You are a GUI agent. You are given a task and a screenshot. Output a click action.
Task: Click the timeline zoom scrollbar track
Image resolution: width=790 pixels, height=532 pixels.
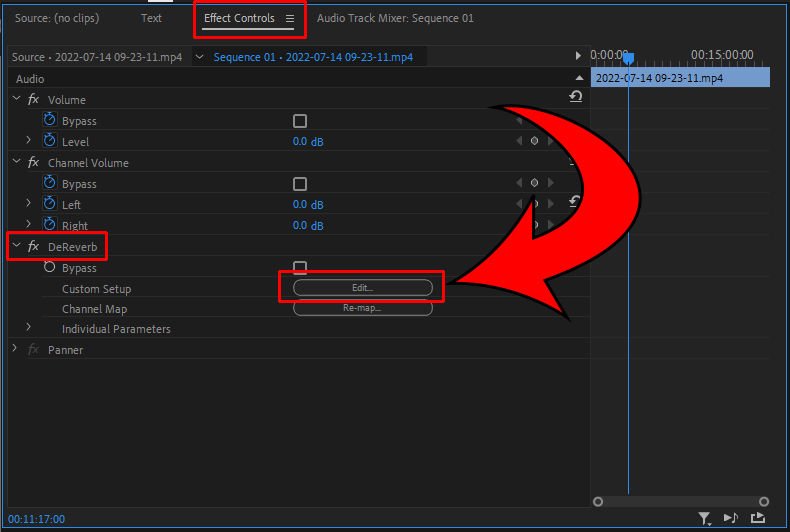point(681,501)
